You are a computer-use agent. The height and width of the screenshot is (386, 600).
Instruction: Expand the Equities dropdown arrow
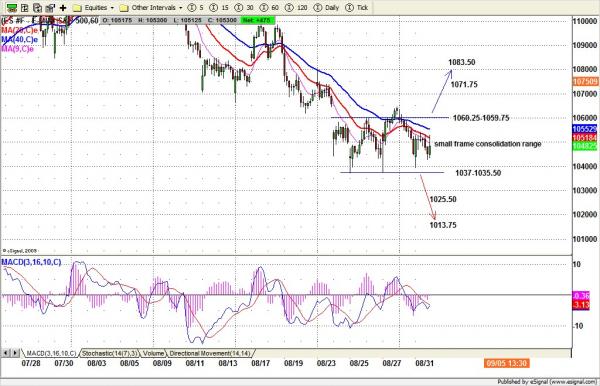(x=112, y=8)
